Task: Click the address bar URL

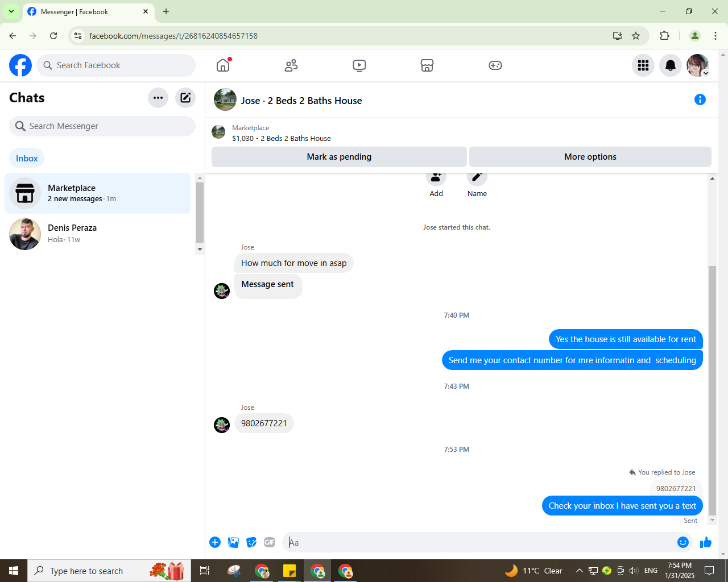Action: coord(173,36)
